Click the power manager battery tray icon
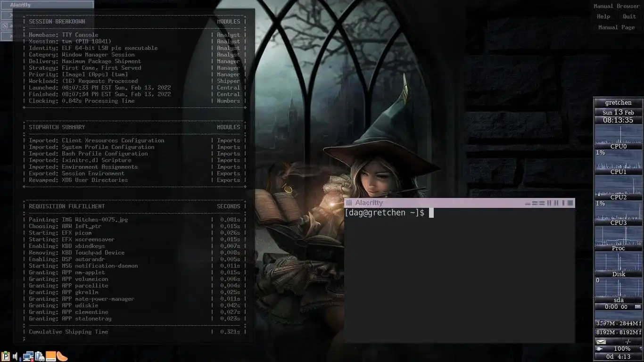The width and height of the screenshot is (644, 362). [x=40, y=356]
